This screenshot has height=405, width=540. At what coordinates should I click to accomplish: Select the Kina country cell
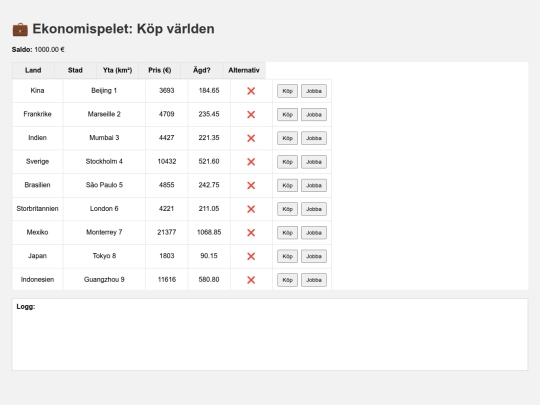pyautogui.click(x=37, y=91)
